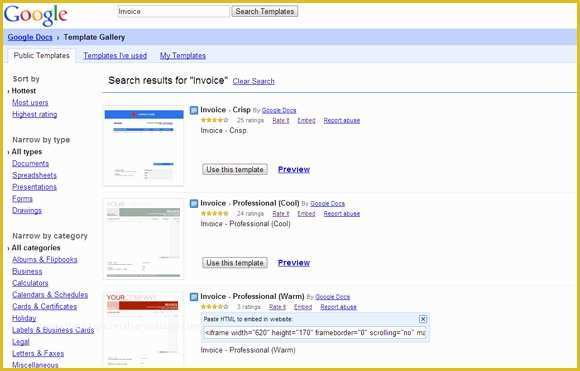Open Labels & Business Cards category
580x371 pixels.
(53, 330)
